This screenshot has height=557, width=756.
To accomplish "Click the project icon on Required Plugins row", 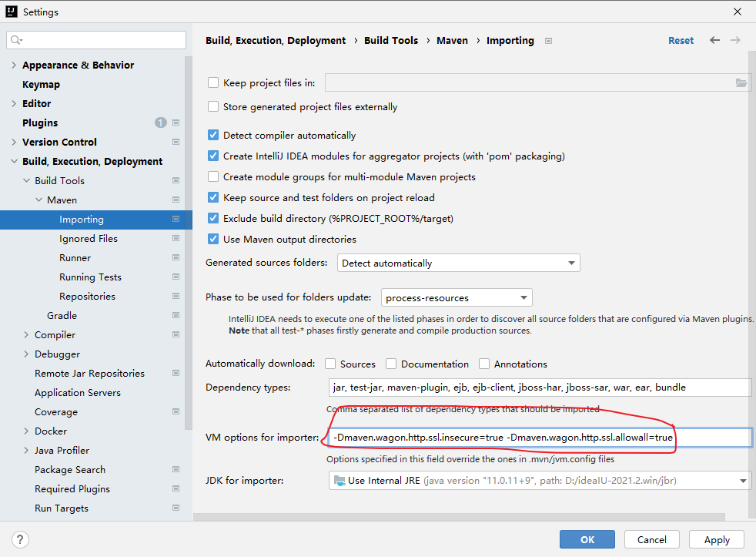I will (x=176, y=489).
